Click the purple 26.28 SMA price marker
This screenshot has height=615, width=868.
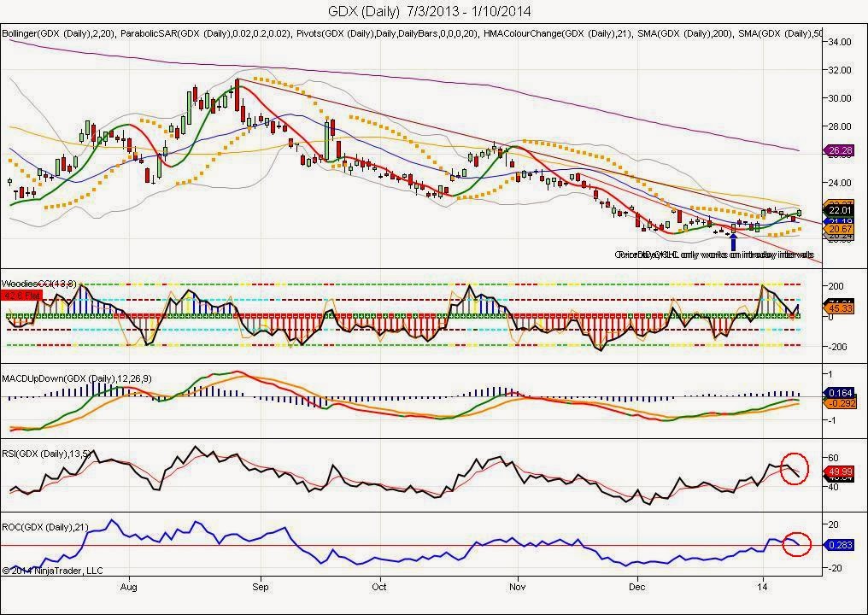tap(840, 150)
